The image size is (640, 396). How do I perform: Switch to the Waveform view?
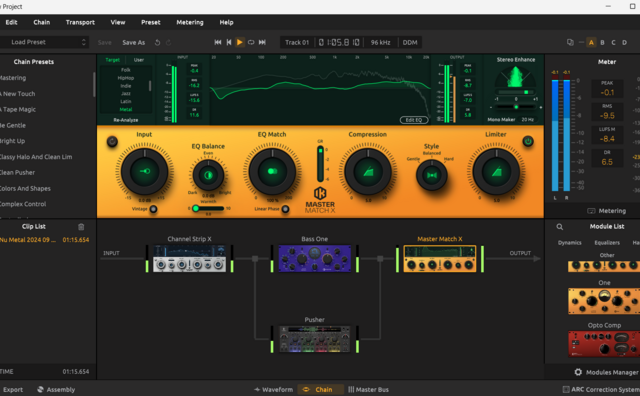point(273,389)
